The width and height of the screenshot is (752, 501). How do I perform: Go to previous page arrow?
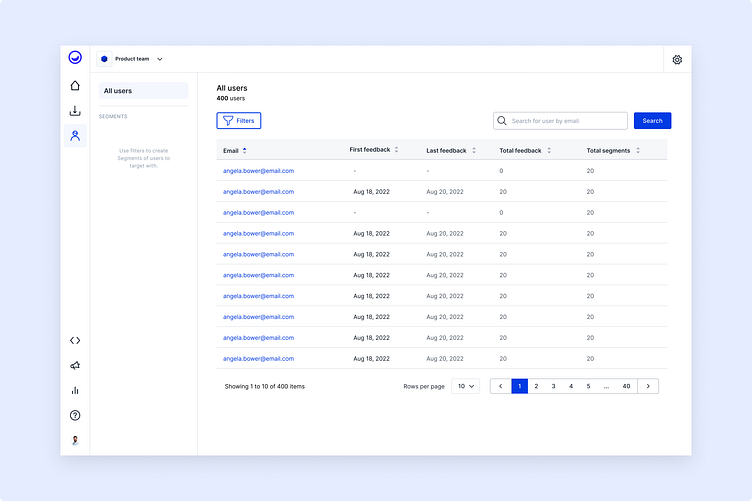(501, 386)
